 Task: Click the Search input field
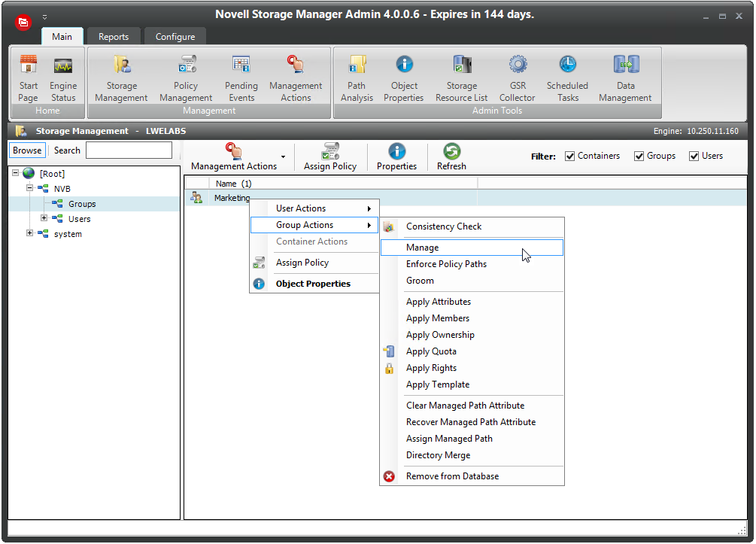[129, 150]
